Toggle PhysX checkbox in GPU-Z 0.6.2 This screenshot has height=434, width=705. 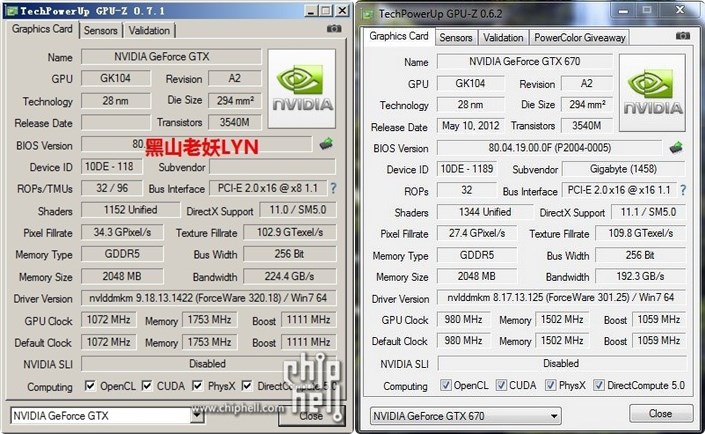550,385
